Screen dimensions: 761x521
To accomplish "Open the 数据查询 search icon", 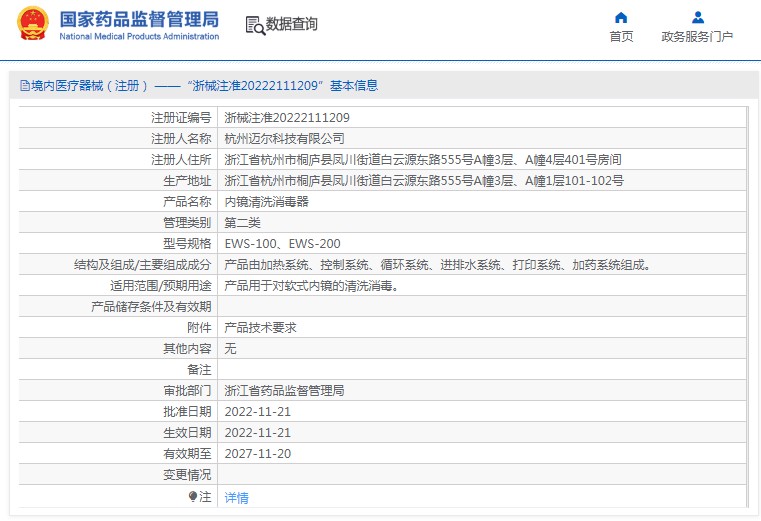I will click(x=255, y=25).
